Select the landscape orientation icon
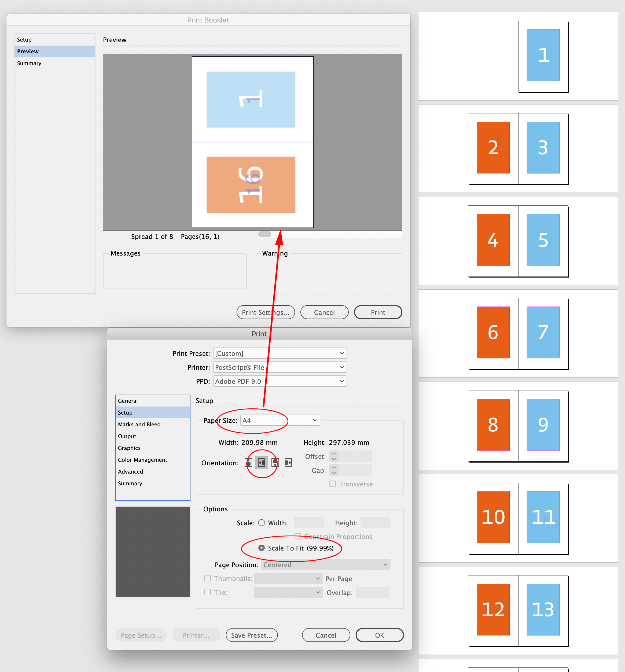Viewport: 625px width, 672px height. point(261,462)
